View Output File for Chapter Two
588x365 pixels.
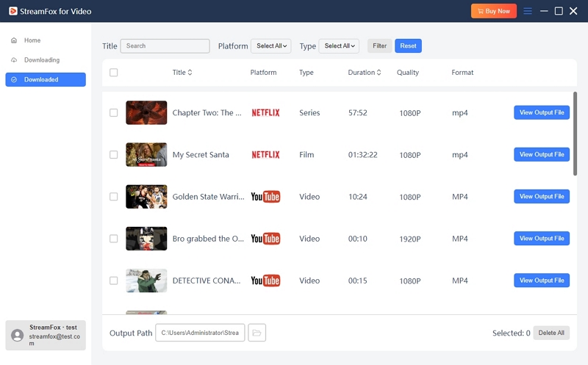tap(542, 112)
